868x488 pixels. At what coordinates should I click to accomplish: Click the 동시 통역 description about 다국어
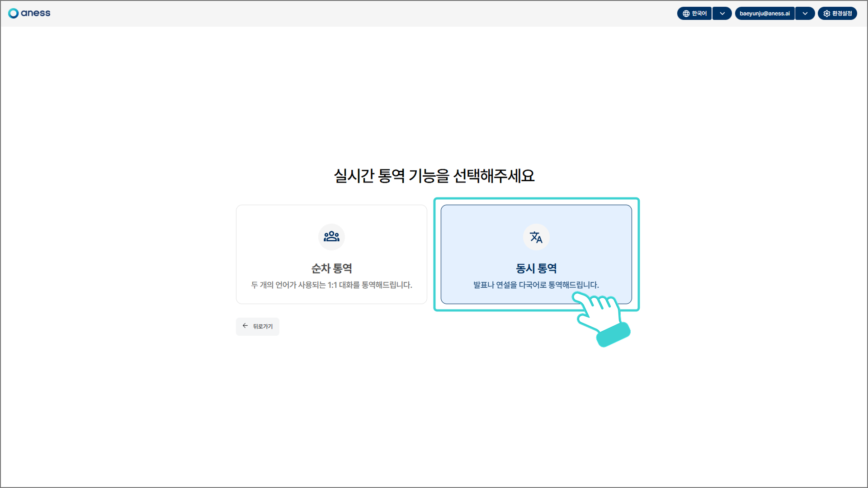click(536, 285)
